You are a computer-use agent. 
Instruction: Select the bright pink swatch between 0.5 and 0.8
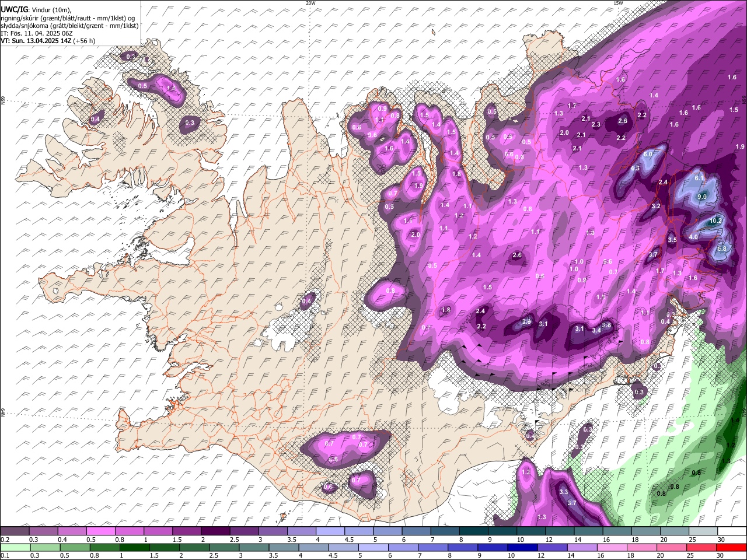click(x=101, y=531)
